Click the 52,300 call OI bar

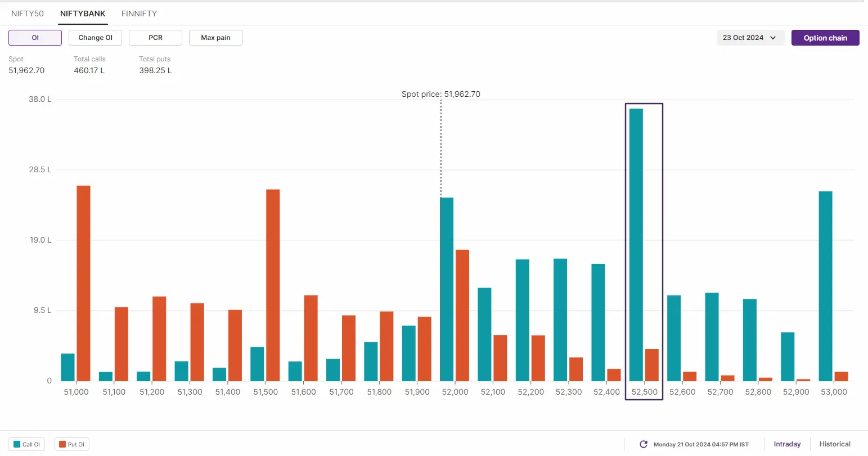pyautogui.click(x=560, y=320)
